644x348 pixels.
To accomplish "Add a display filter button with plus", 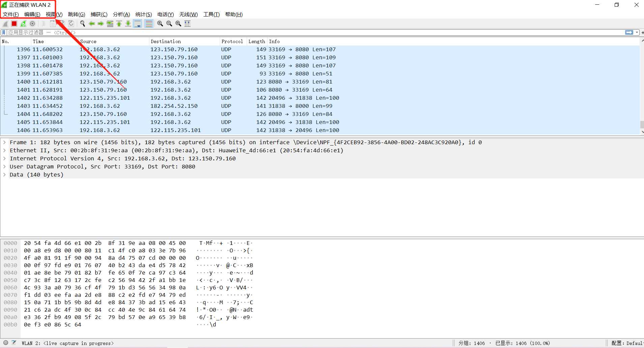I will (x=642, y=32).
